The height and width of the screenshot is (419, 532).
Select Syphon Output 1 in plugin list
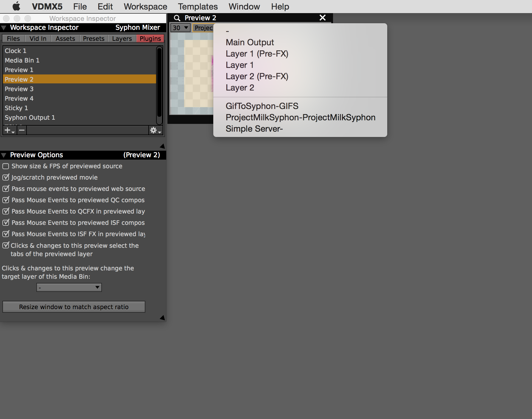[x=80, y=117]
